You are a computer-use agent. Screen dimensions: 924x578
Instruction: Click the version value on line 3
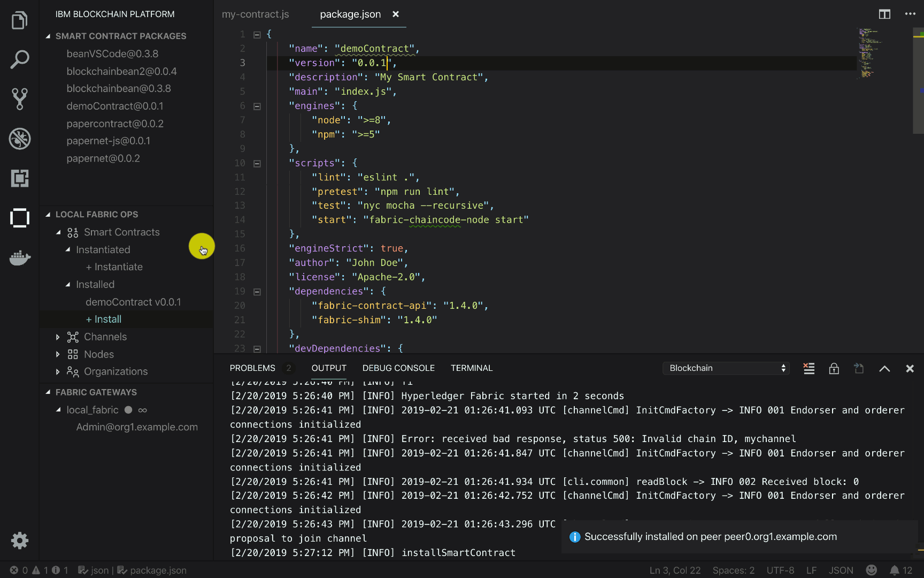(372, 63)
